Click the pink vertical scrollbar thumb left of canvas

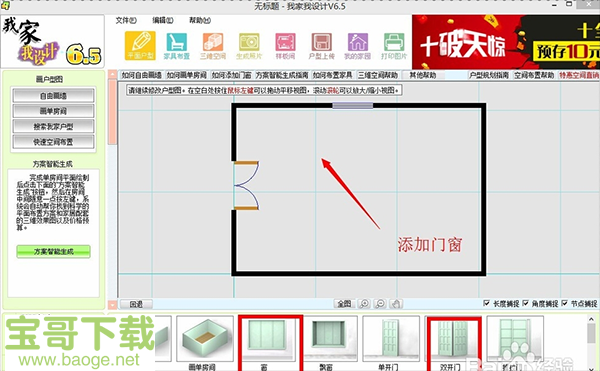(112, 112)
